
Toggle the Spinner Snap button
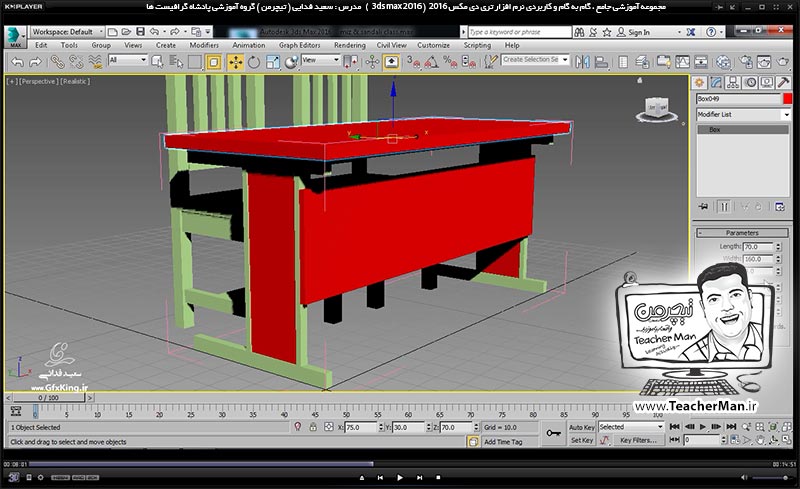point(468,62)
